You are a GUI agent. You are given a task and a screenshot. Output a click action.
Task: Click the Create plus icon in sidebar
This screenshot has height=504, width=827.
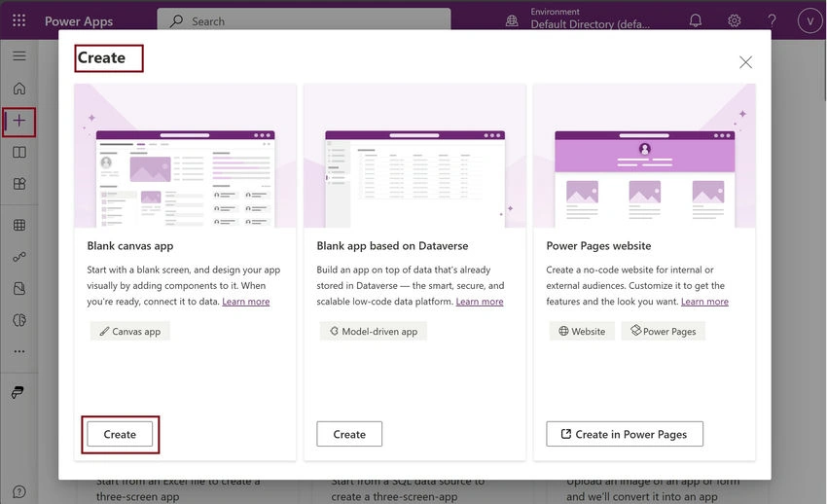[19, 121]
